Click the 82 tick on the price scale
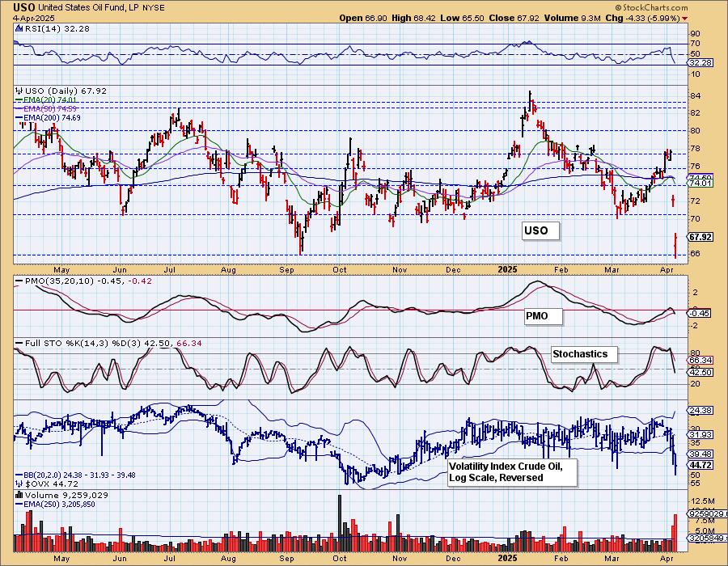The width and height of the screenshot is (728, 566). point(696,113)
